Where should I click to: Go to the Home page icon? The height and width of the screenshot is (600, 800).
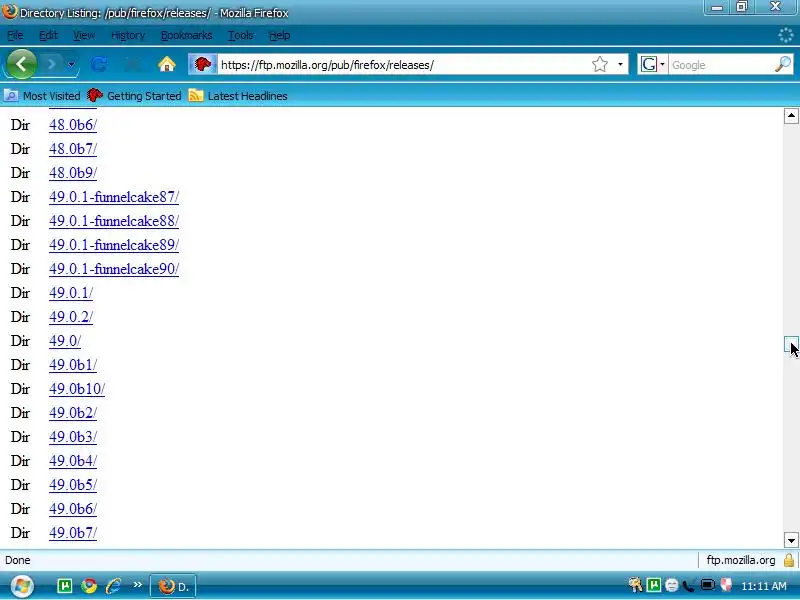pos(166,64)
